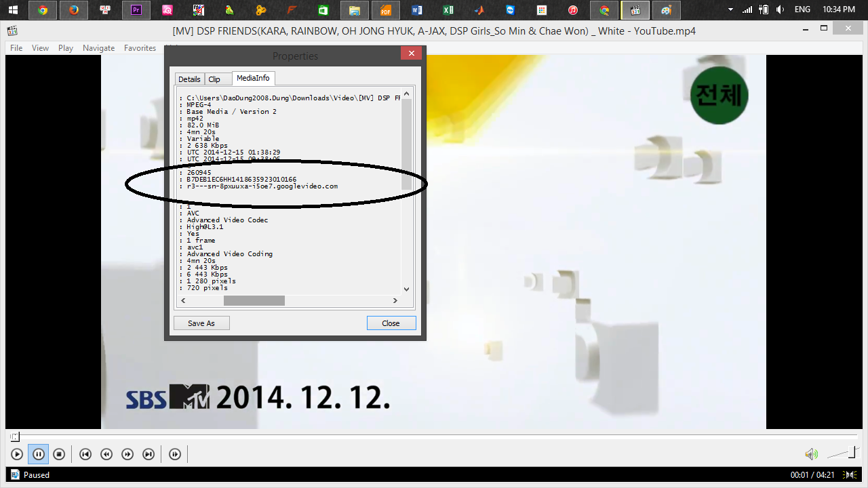Click the system volume tray icon
The width and height of the screenshot is (868, 488).
[x=780, y=10]
